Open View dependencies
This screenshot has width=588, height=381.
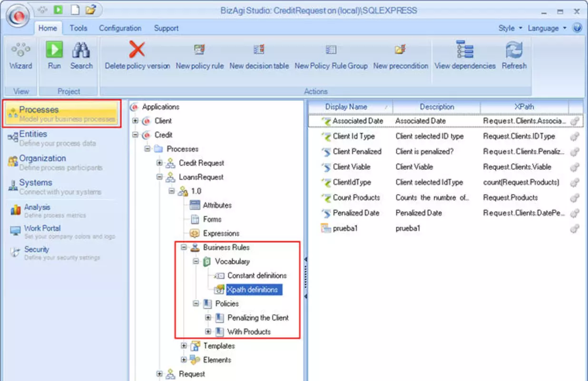[464, 50]
